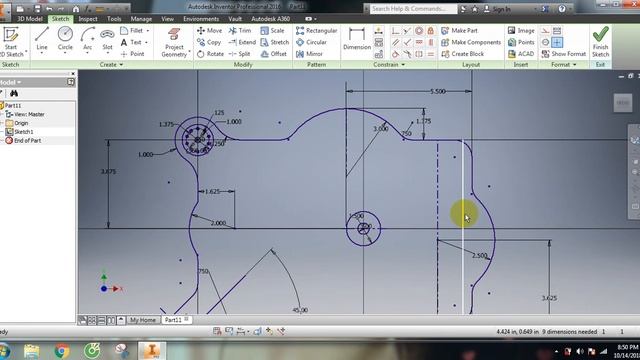
Task: Click the Offset tool
Action: [x=273, y=54]
